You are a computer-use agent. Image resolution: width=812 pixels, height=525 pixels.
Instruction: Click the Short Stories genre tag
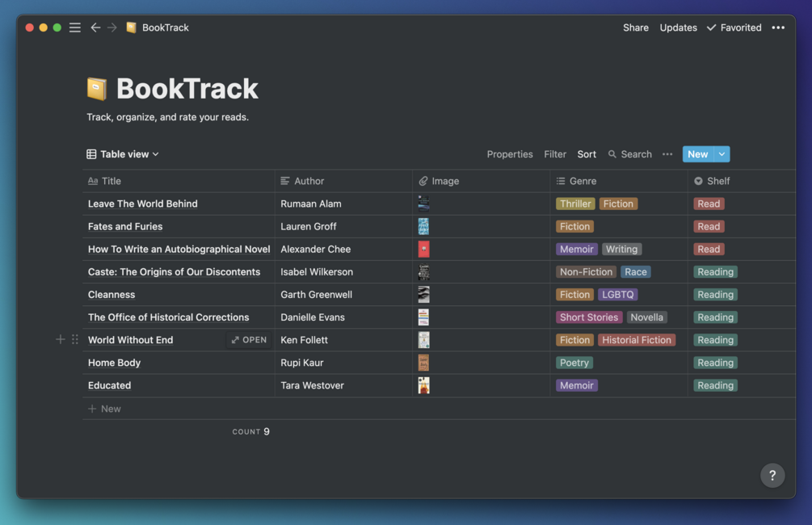click(x=589, y=317)
